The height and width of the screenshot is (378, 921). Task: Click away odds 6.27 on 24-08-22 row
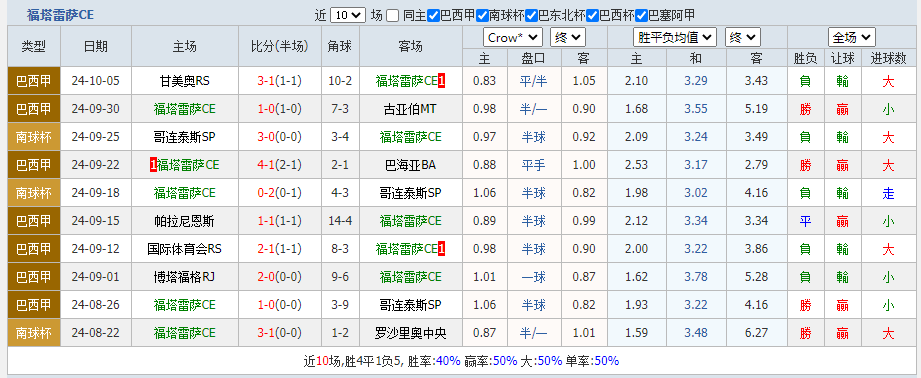(x=756, y=333)
